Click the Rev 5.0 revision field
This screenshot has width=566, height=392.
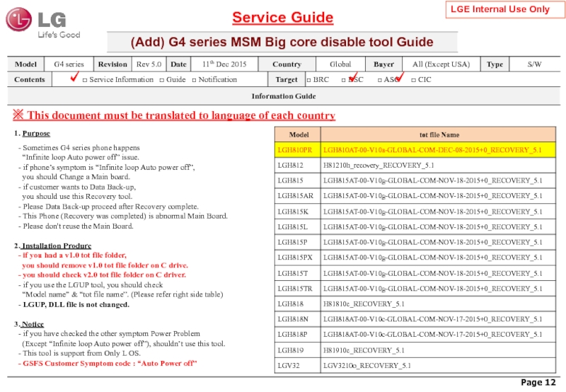coord(149,64)
